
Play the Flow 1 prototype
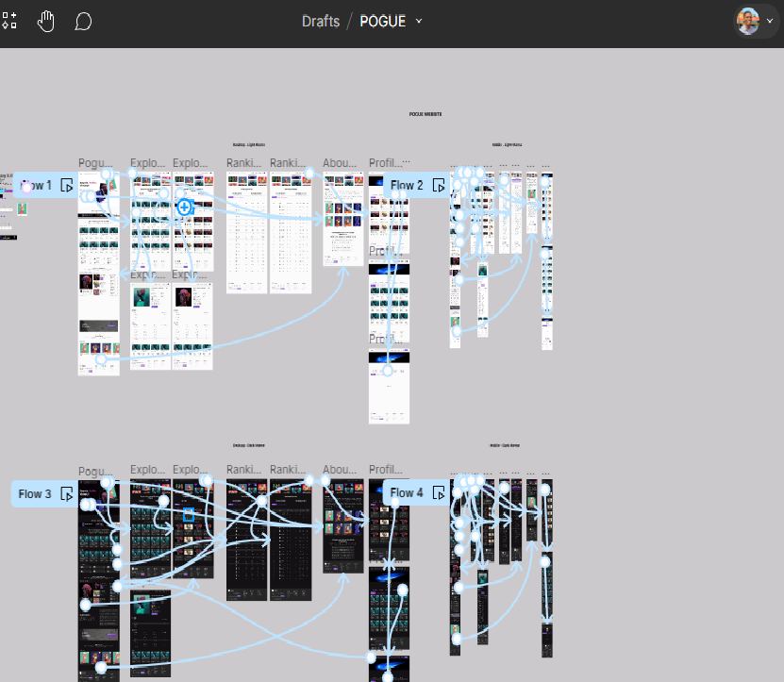pyautogui.click(x=67, y=186)
